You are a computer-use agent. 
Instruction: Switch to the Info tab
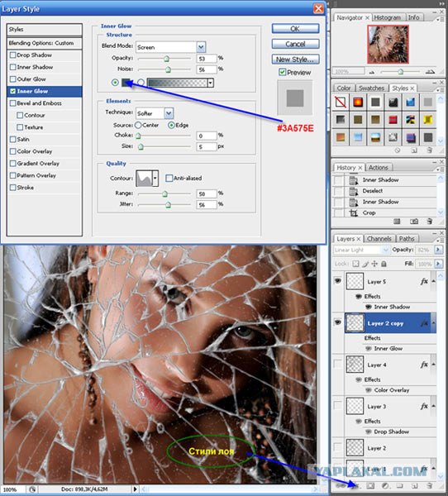413,17
